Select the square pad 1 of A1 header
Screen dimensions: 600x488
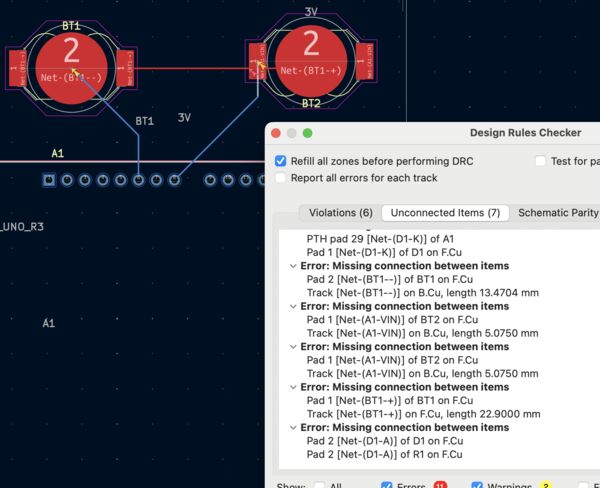pyautogui.click(x=49, y=180)
